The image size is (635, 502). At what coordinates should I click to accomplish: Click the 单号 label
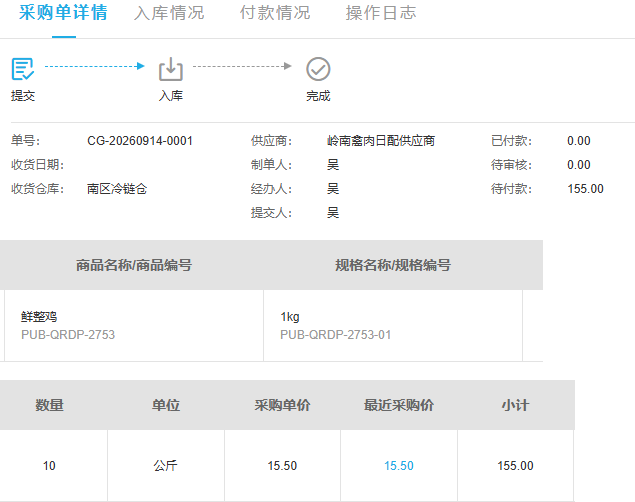[x=26, y=141]
